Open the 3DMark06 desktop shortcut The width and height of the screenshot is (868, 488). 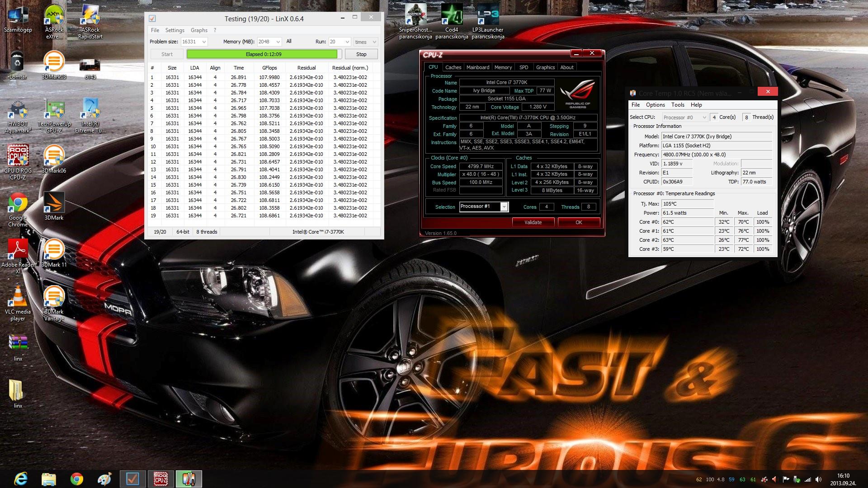[54, 159]
